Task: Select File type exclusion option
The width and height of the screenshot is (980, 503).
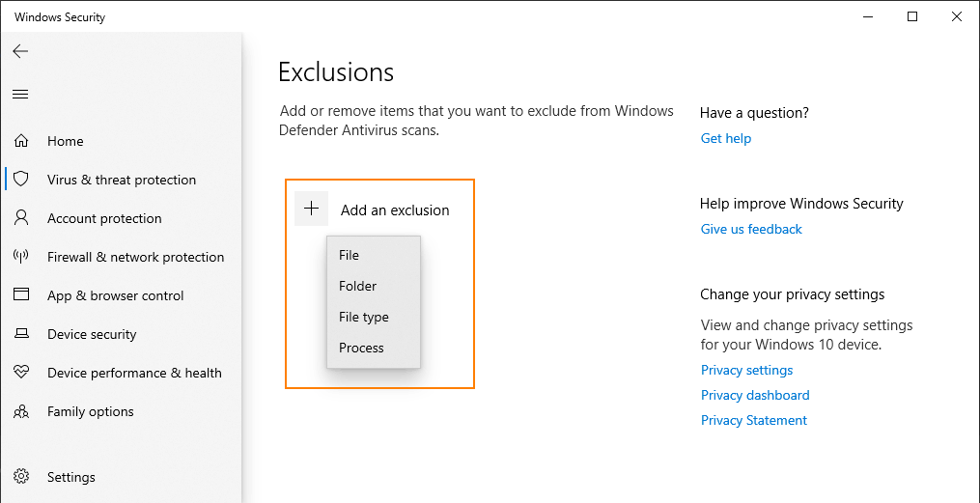Action: tap(364, 317)
